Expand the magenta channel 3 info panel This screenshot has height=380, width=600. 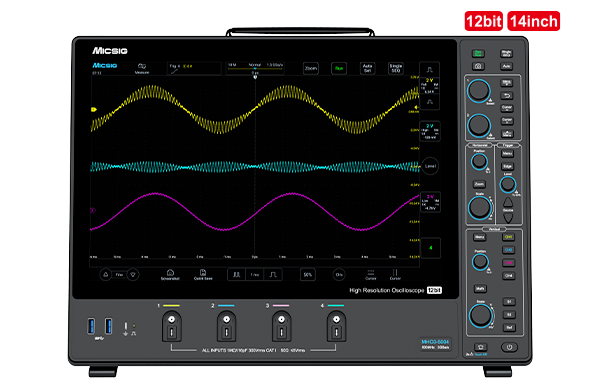[430, 202]
